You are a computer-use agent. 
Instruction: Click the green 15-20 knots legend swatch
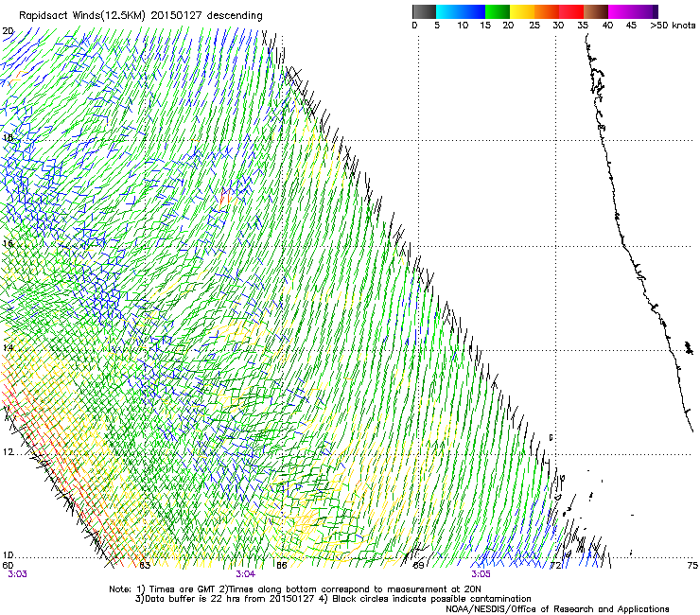pos(498,11)
